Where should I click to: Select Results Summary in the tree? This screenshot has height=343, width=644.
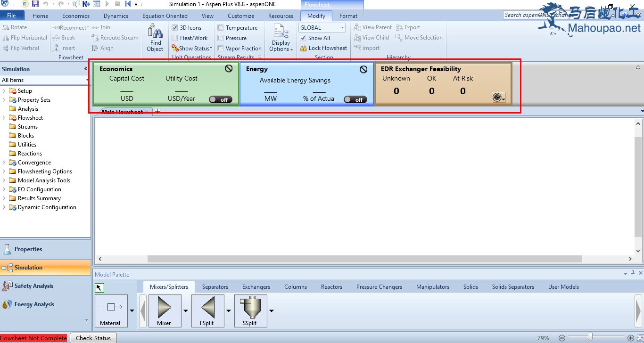39,198
